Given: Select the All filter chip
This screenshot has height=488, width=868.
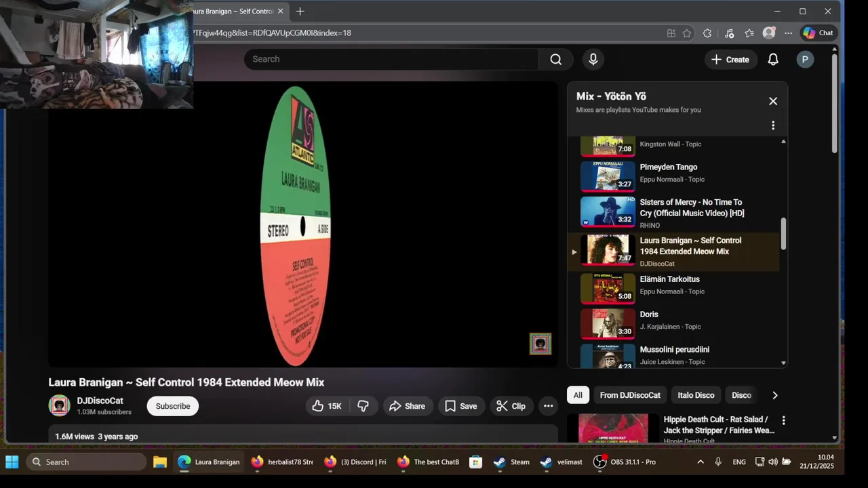Looking at the screenshot, I should [x=578, y=395].
